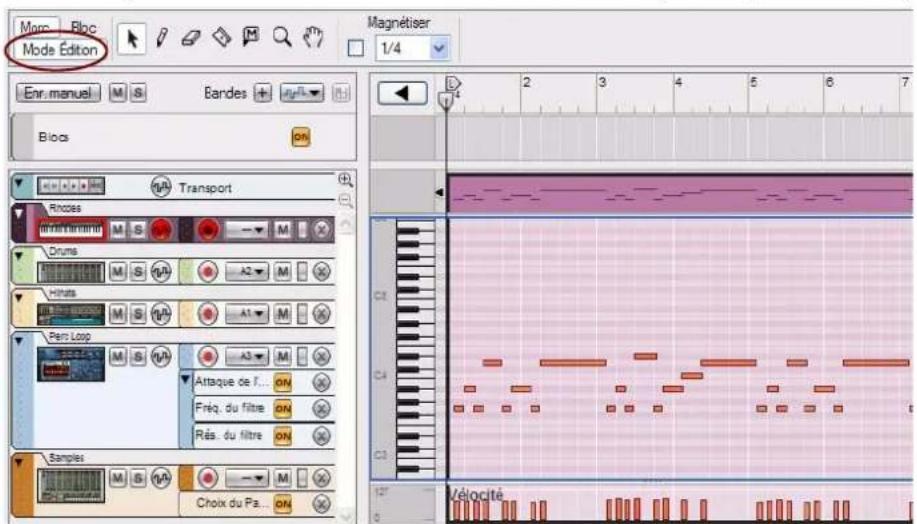
Task: Click the Vélocité lane label
Action: [476, 495]
